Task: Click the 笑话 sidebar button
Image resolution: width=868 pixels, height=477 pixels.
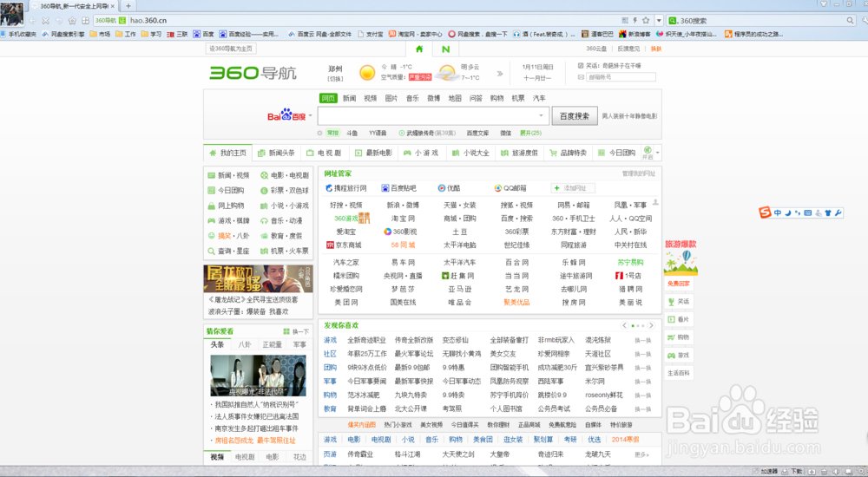Action: click(679, 302)
